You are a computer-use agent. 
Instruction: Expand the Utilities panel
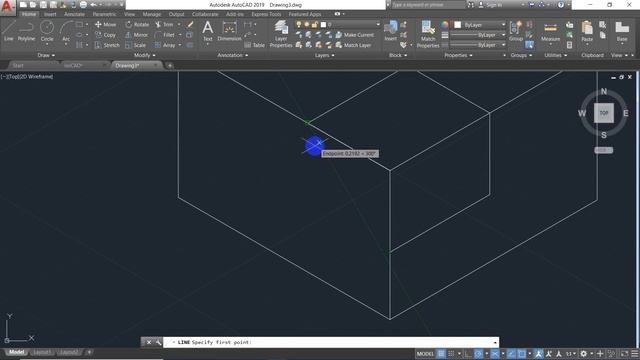click(x=555, y=55)
